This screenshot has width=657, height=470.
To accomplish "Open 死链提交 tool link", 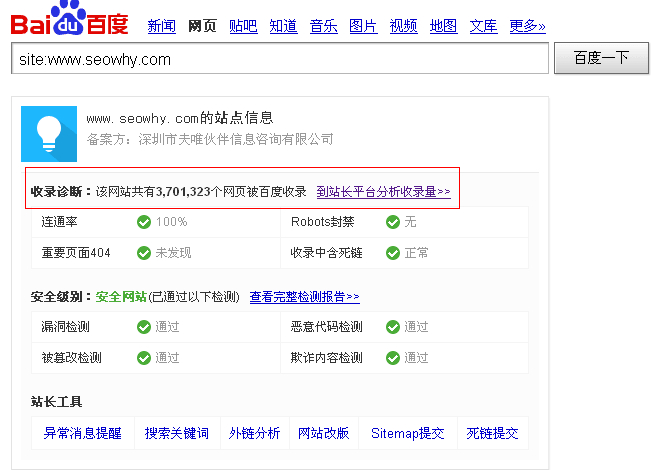I will pyautogui.click(x=492, y=433).
